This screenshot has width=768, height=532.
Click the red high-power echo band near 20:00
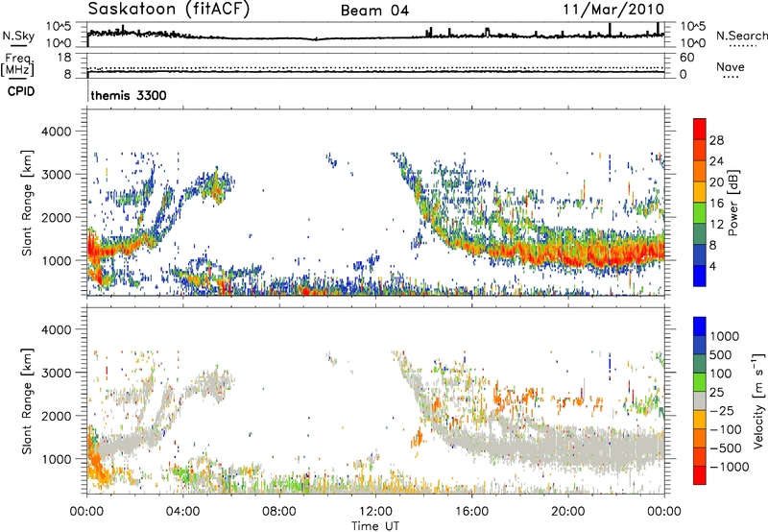[568, 254]
